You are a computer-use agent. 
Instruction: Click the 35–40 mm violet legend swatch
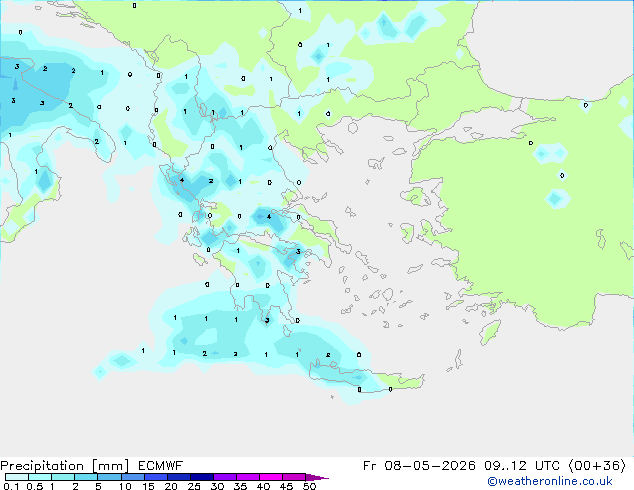(x=248, y=477)
